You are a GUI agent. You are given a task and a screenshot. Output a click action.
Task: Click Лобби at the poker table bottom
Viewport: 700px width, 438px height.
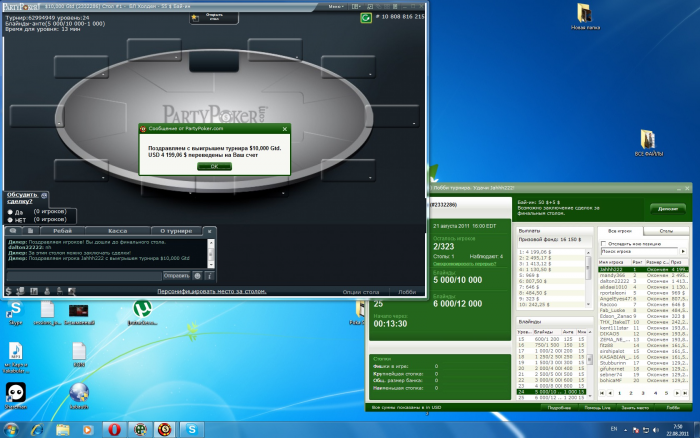click(407, 292)
